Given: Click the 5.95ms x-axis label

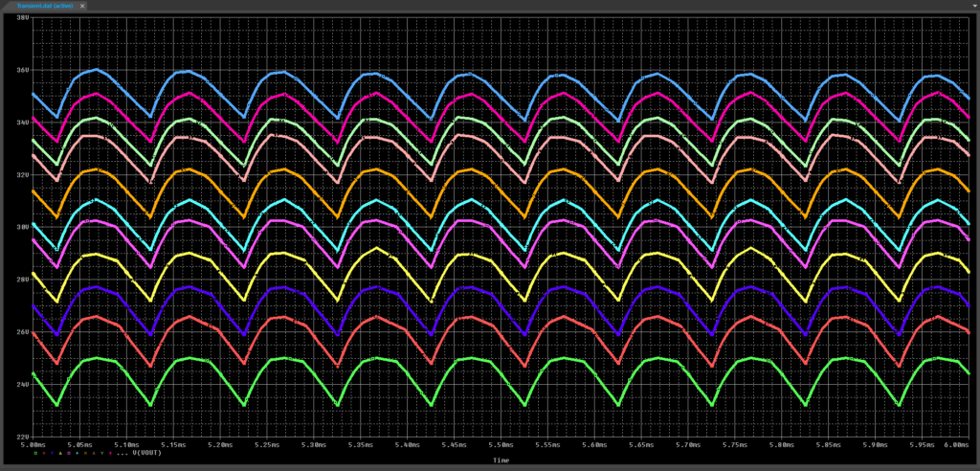Looking at the screenshot, I should (922, 445).
